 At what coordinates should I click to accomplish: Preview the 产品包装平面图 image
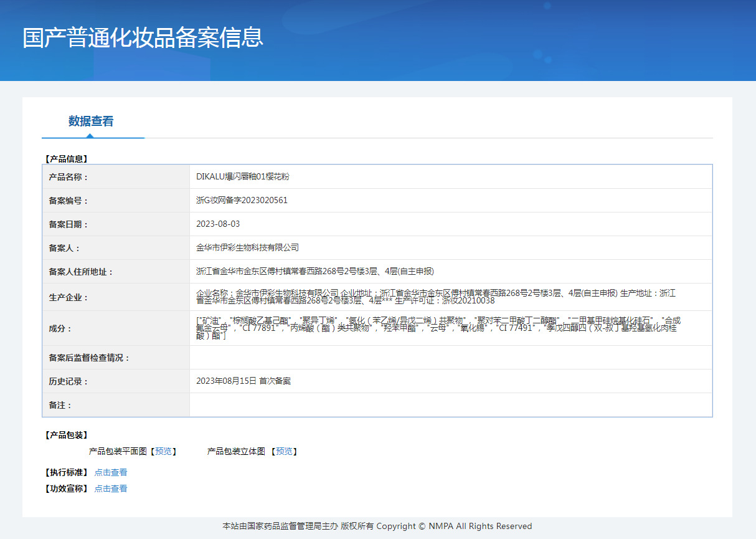point(163,451)
